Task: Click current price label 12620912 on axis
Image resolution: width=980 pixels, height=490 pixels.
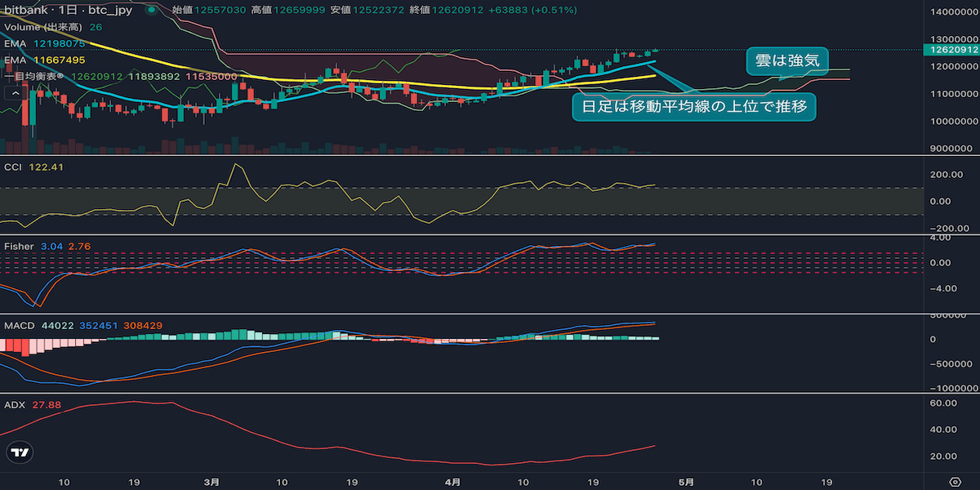Action: [x=950, y=50]
